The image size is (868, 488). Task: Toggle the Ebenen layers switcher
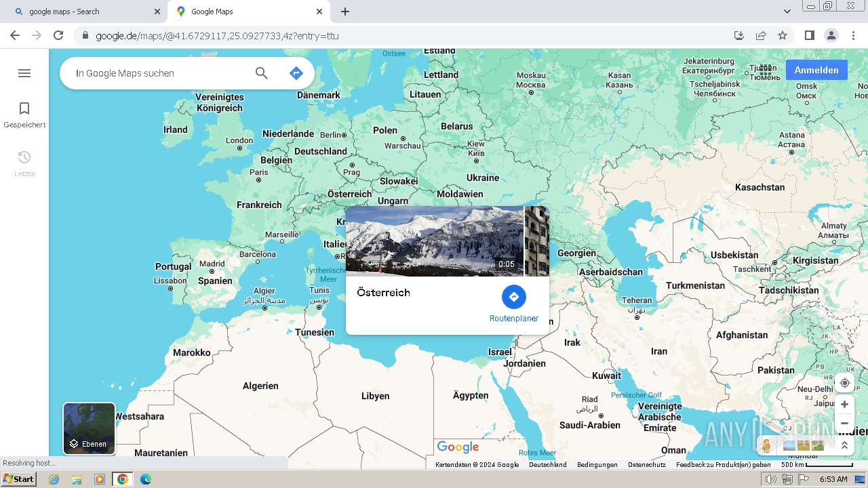(90, 428)
